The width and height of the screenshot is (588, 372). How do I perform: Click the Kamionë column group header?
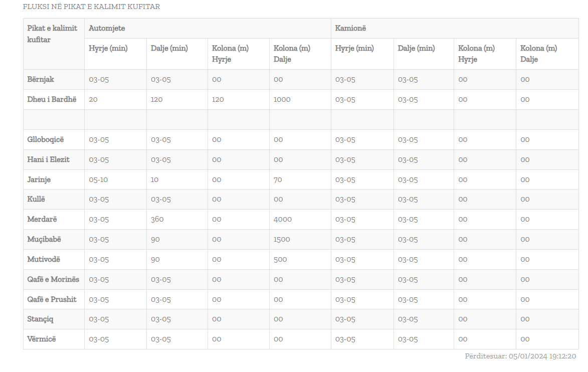click(x=350, y=29)
